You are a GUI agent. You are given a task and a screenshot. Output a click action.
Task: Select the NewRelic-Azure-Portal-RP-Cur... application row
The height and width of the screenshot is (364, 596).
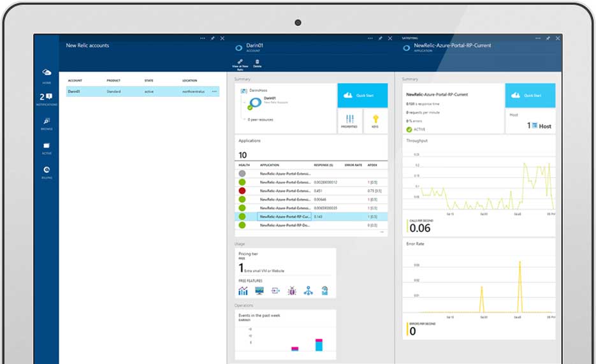pyautogui.click(x=311, y=217)
